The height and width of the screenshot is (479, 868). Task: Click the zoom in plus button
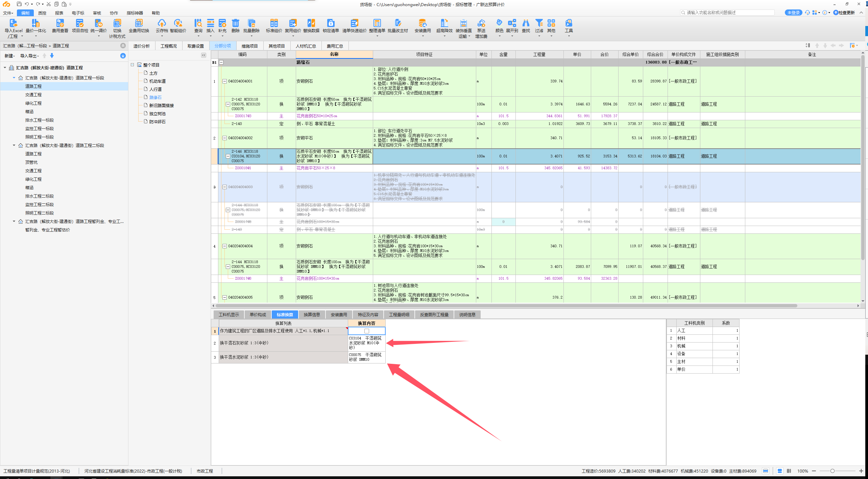click(861, 471)
